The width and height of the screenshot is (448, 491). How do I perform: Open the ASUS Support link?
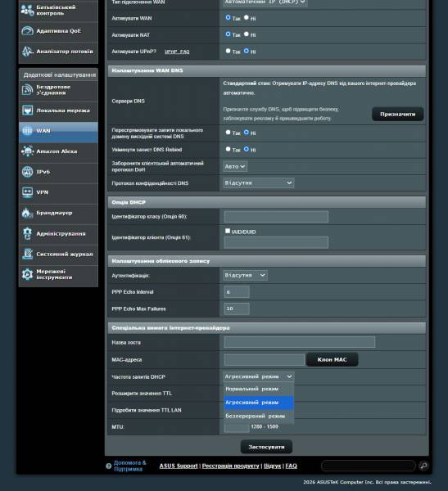pos(179,466)
